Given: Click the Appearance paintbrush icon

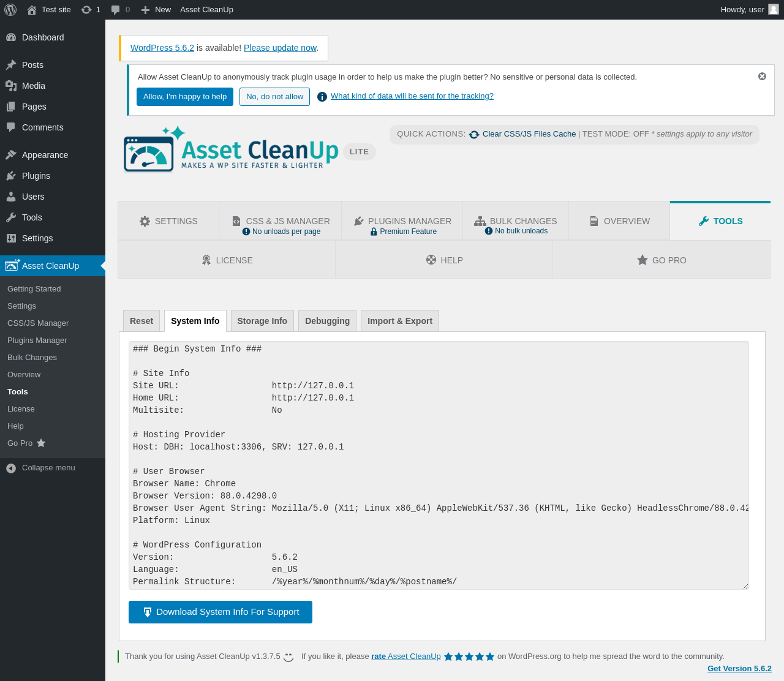Looking at the screenshot, I should tap(11, 155).
